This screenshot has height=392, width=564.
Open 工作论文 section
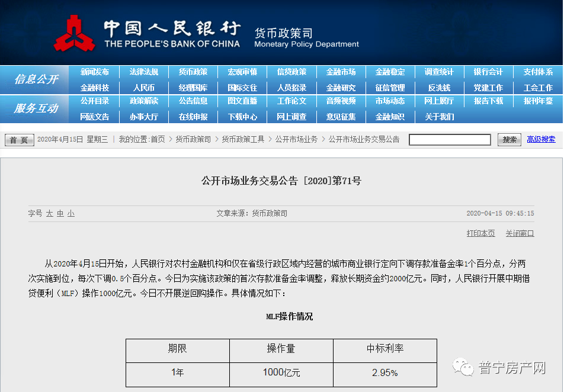click(x=291, y=101)
